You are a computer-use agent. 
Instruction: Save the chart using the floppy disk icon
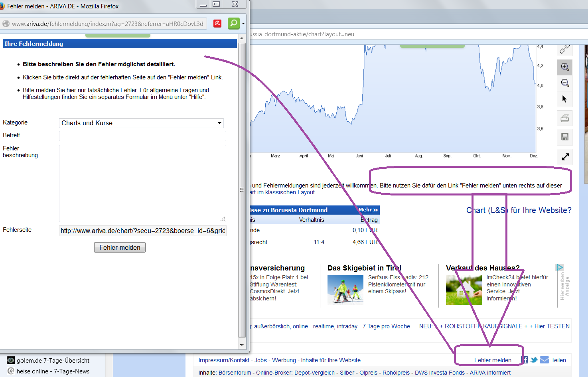click(x=565, y=137)
